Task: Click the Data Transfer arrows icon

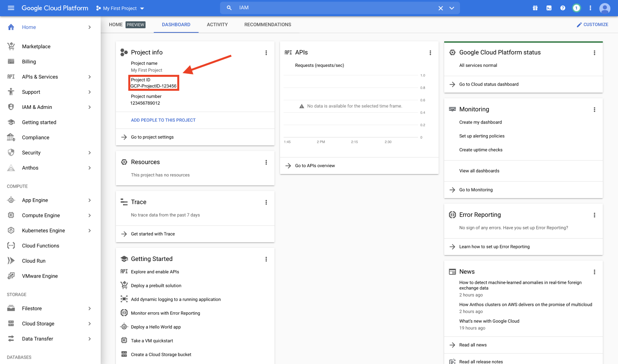Action: (x=11, y=339)
